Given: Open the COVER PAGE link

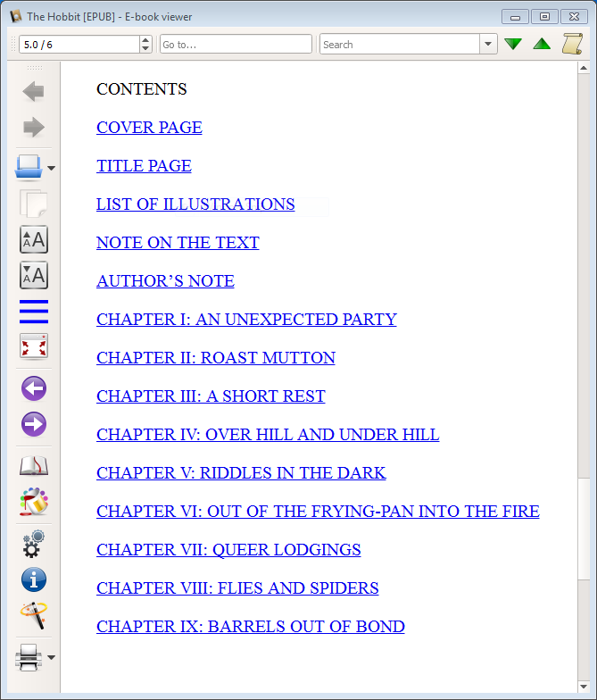Looking at the screenshot, I should [x=149, y=128].
